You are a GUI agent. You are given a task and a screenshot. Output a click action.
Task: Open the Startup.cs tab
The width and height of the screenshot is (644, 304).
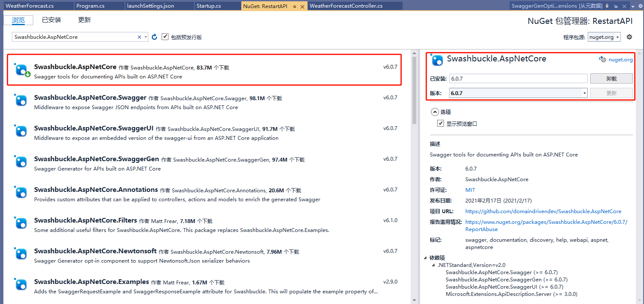pyautogui.click(x=217, y=6)
